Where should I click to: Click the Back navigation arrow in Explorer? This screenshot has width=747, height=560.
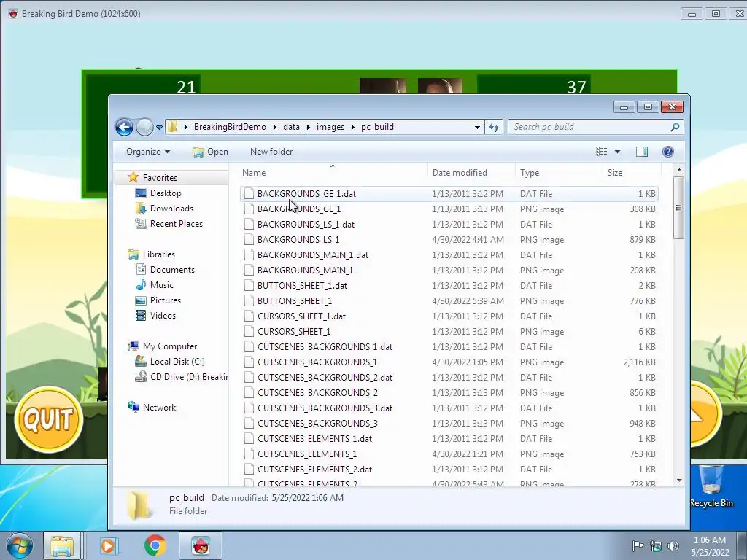pyautogui.click(x=124, y=127)
